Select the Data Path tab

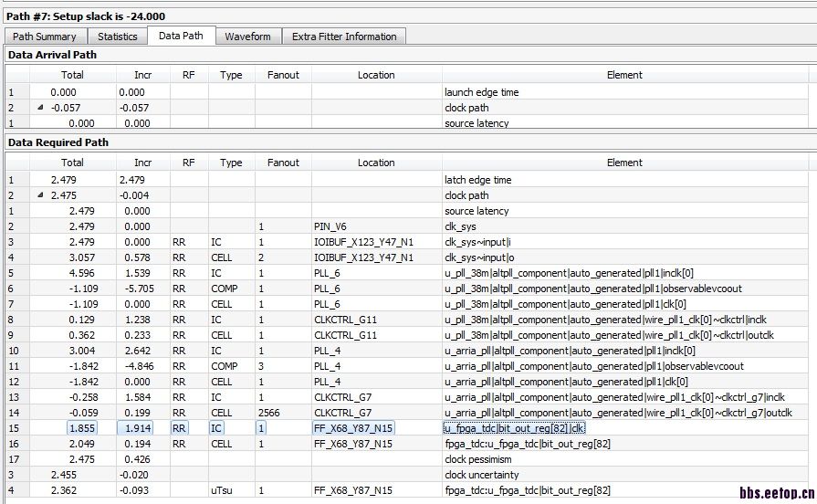(182, 36)
